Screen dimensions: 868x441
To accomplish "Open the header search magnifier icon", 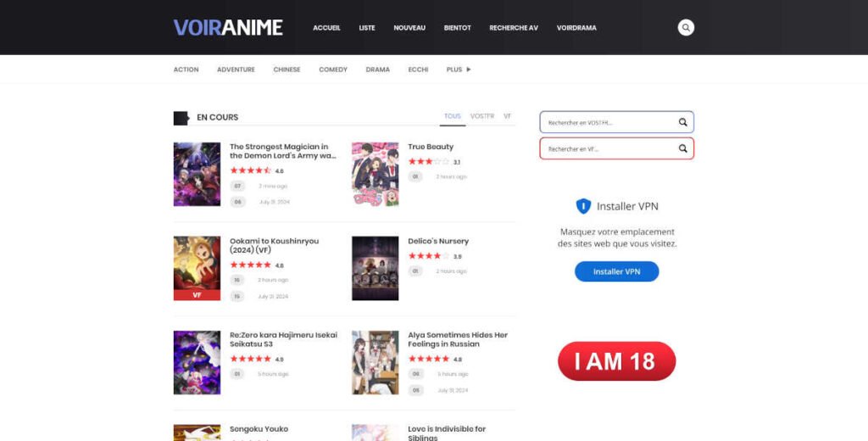I will [686, 27].
